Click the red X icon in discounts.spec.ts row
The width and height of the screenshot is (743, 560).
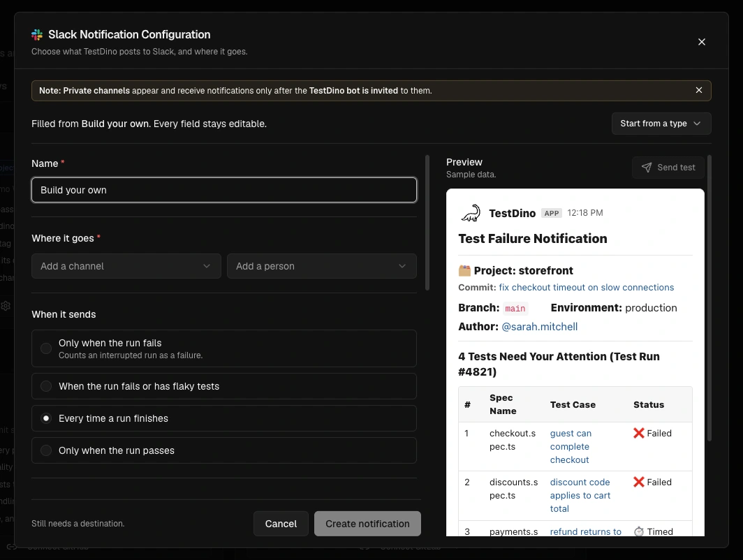(638, 482)
